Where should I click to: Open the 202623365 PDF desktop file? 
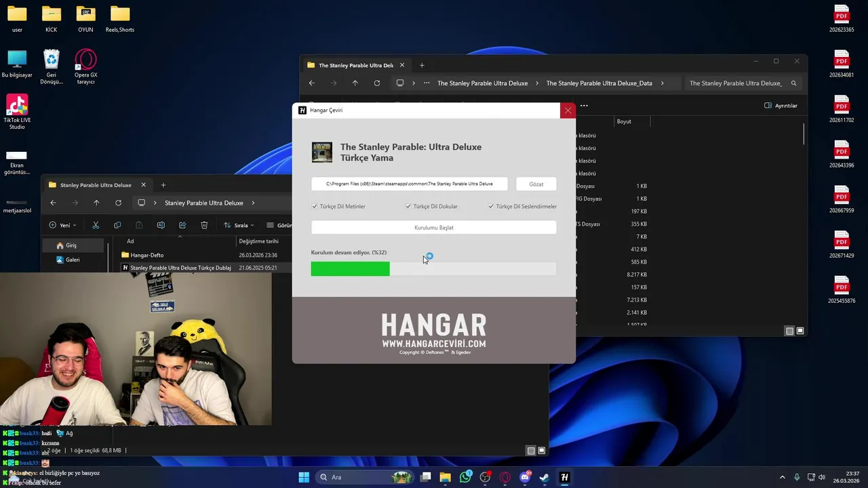[x=842, y=19]
